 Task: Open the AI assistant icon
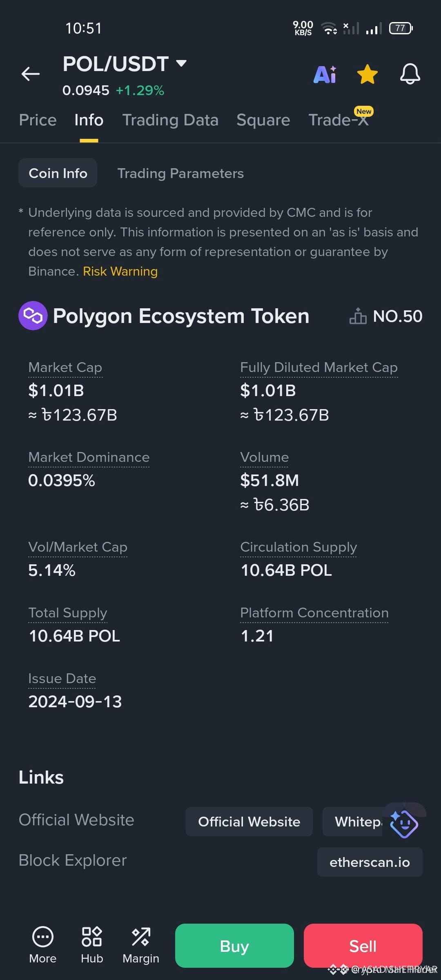coord(325,74)
